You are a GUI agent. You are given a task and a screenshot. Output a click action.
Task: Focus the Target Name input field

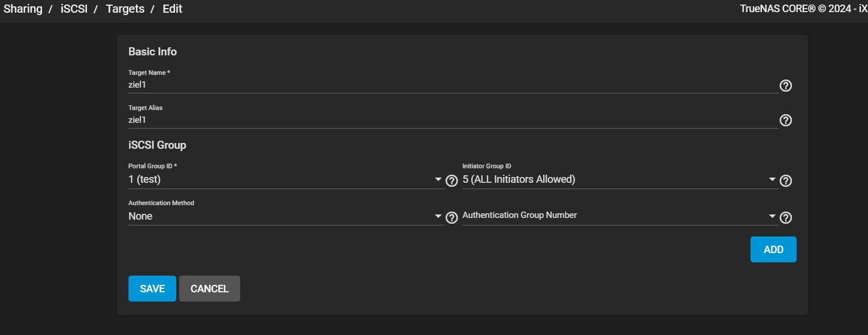point(453,85)
